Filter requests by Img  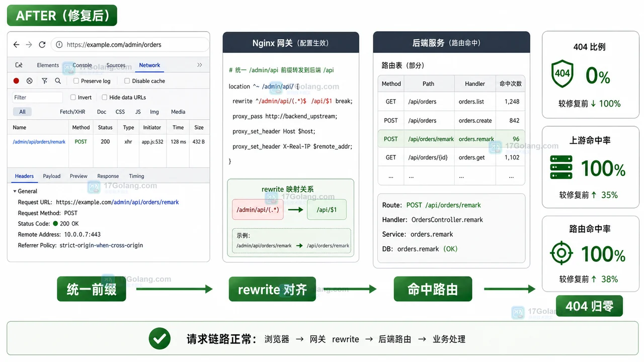(x=154, y=112)
